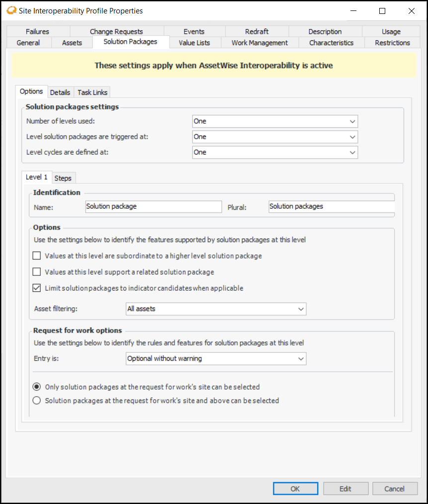Expand the Asset filtering dropdown

click(x=216, y=309)
